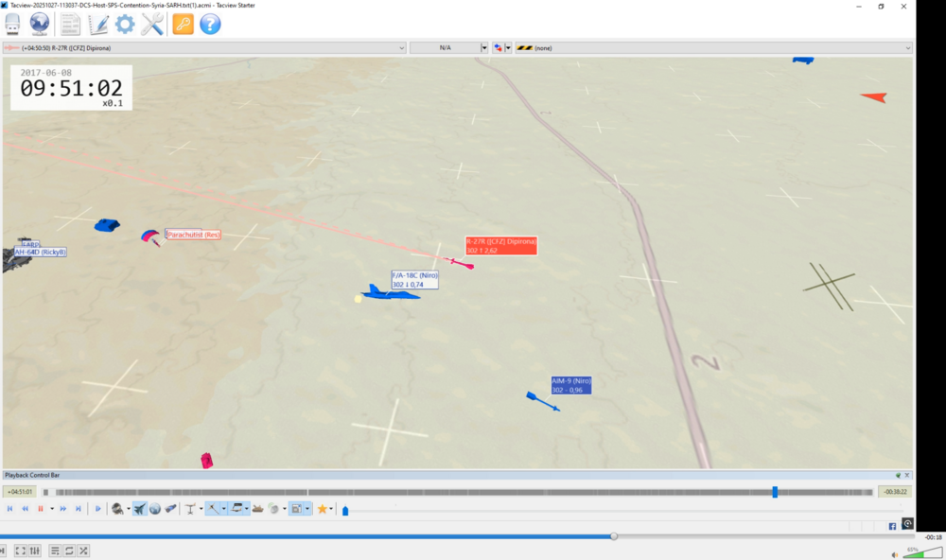Click the single-frame step play arrow
The width and height of the screenshot is (946, 560).
click(x=98, y=509)
